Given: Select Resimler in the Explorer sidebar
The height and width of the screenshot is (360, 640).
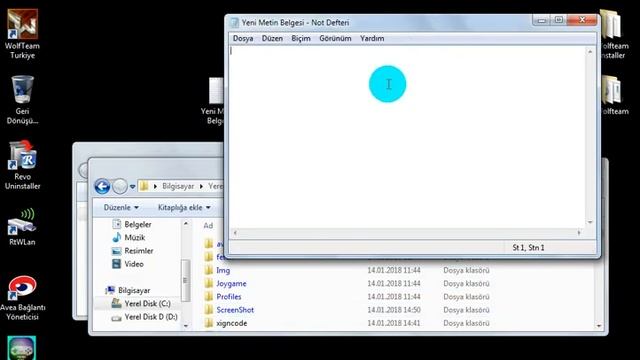Looking at the screenshot, I should (139, 251).
